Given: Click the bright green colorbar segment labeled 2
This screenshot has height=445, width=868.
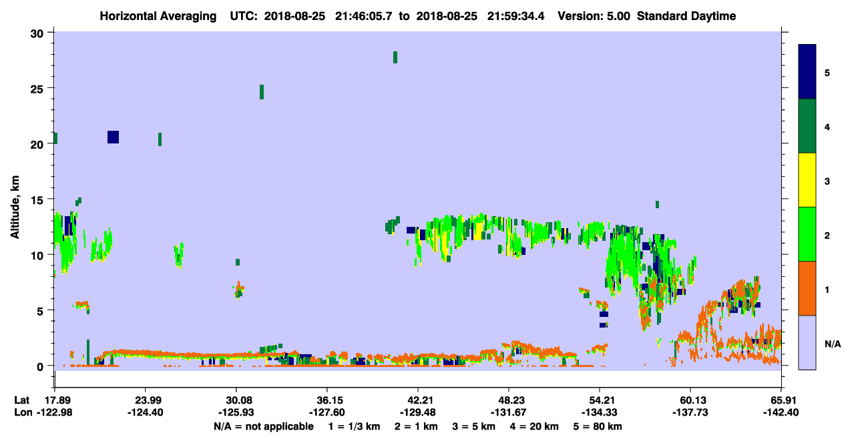Looking at the screenshot, I should [x=807, y=234].
